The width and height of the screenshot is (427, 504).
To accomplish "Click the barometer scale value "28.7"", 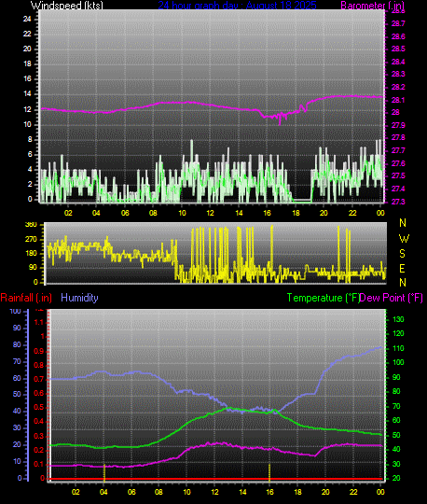I will (398, 23).
